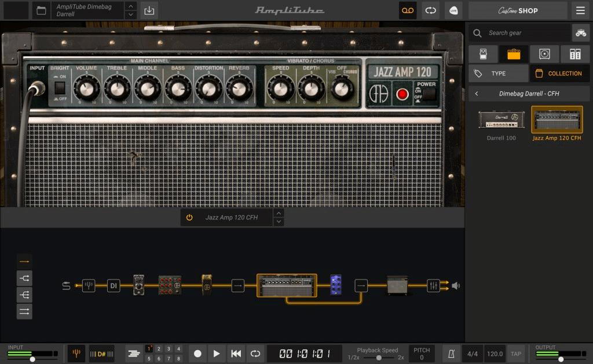593x364 pixels.
Task: Click the TREBLE knob on the amp
Action: coord(117,89)
